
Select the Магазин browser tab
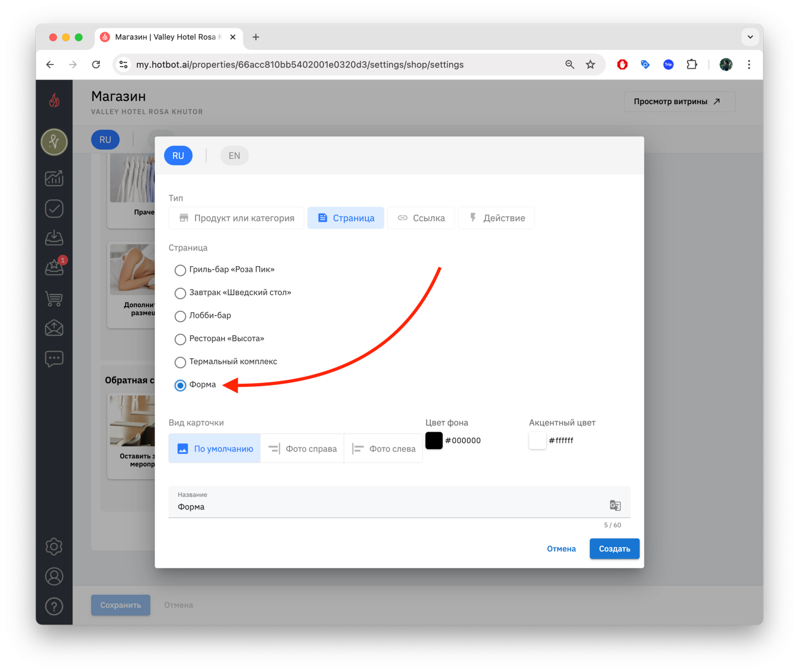click(x=167, y=37)
